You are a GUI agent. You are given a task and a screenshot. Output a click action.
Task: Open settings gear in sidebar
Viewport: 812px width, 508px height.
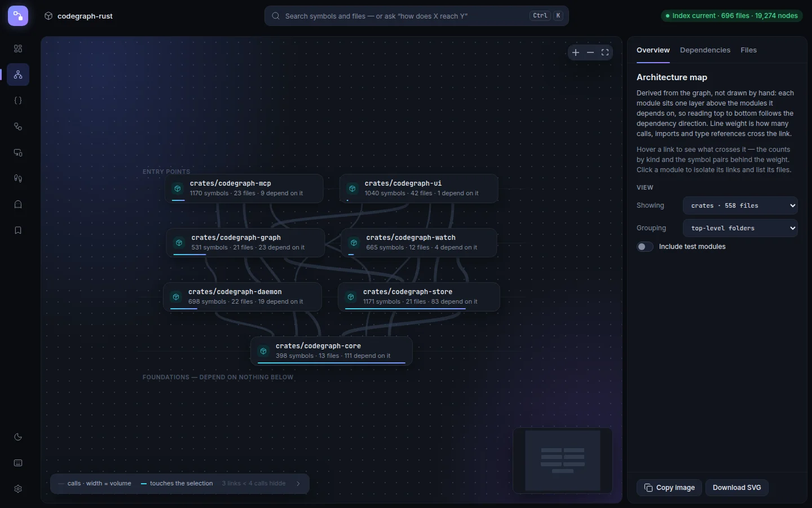pyautogui.click(x=18, y=489)
